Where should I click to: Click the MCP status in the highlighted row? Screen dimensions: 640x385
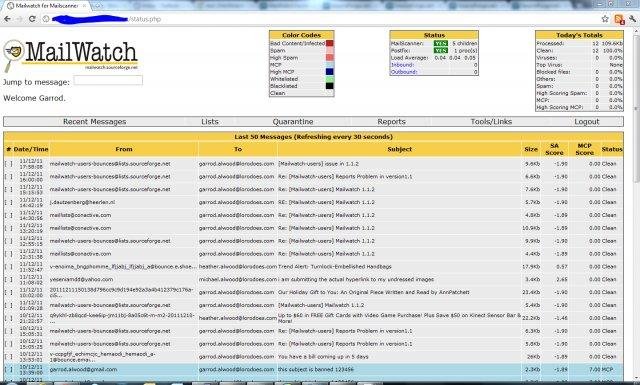point(607,369)
